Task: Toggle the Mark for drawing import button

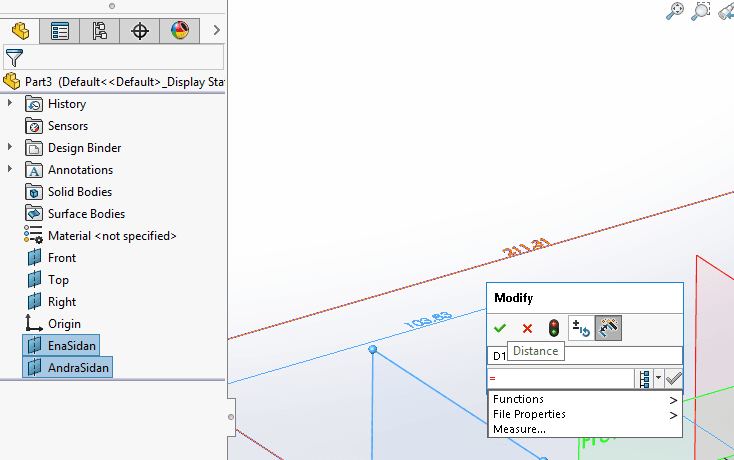Action: click(608, 328)
